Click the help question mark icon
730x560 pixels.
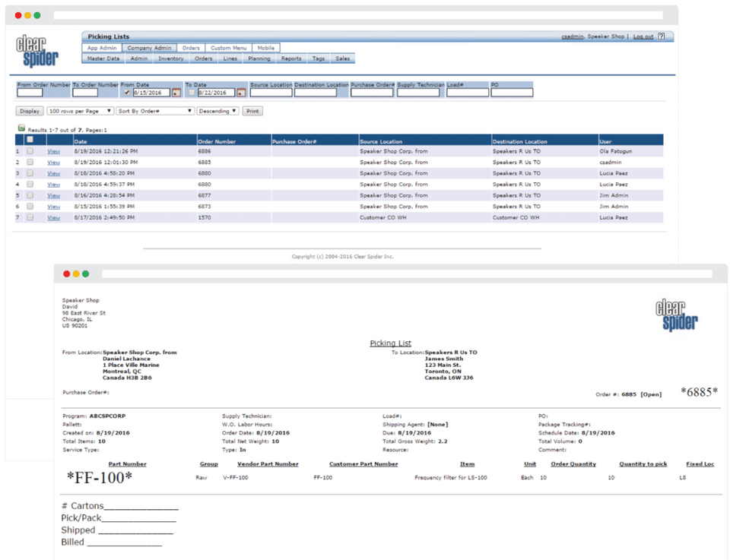pos(662,36)
